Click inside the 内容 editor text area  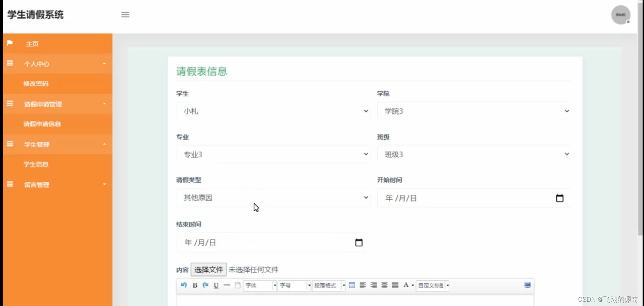[355, 300]
